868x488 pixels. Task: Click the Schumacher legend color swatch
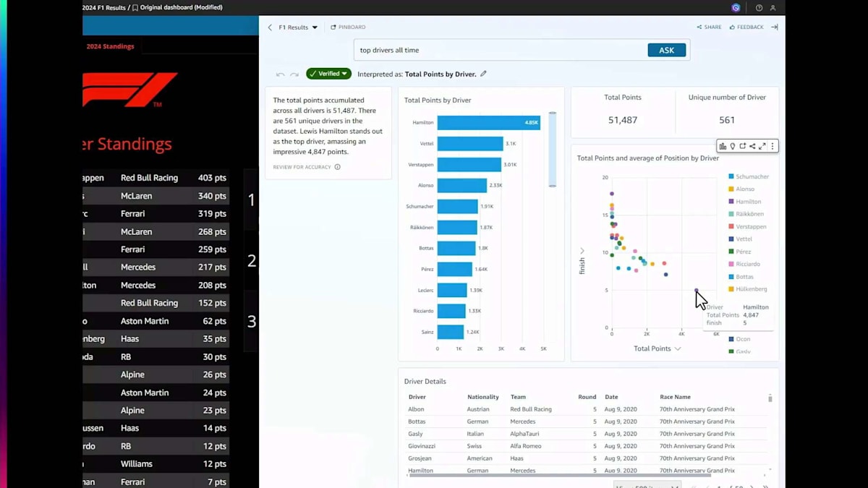pyautogui.click(x=731, y=176)
